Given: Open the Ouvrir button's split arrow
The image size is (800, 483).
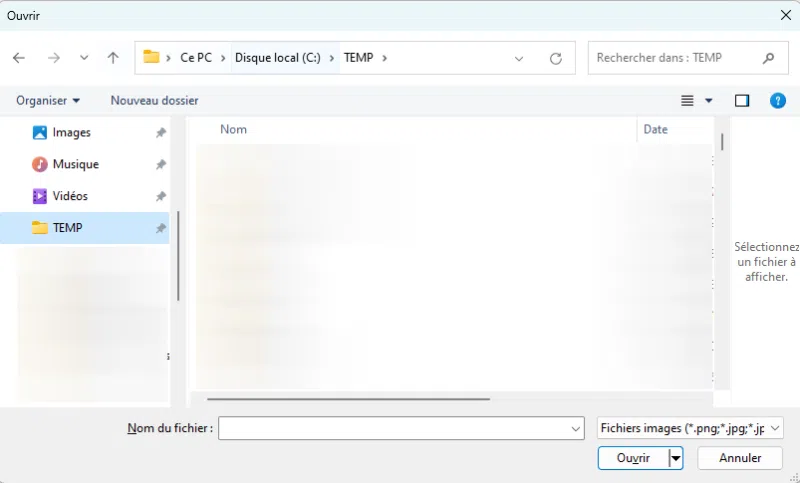Looking at the screenshot, I should [x=676, y=458].
